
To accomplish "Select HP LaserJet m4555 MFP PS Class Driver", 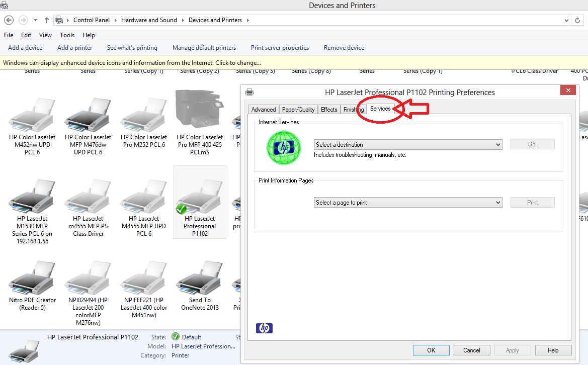I will pyautogui.click(x=88, y=197).
